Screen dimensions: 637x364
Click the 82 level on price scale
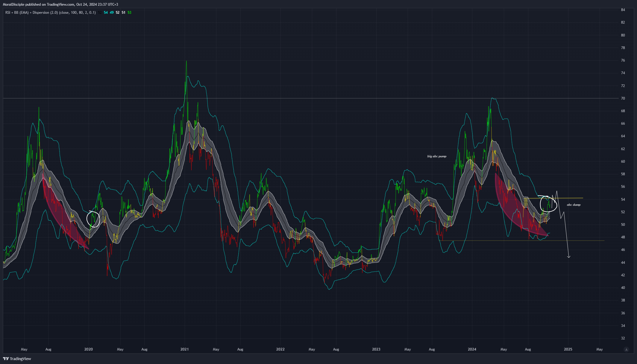pyautogui.click(x=623, y=22)
